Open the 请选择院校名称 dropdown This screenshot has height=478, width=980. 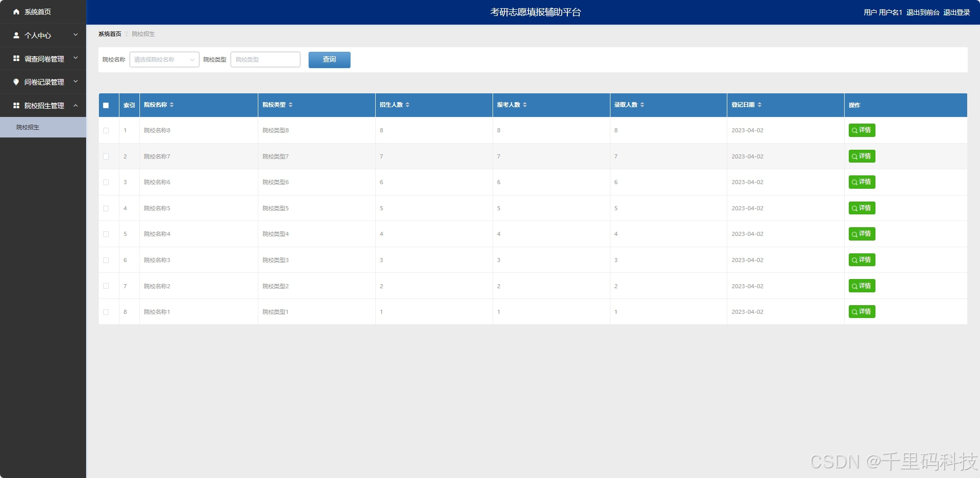164,59
